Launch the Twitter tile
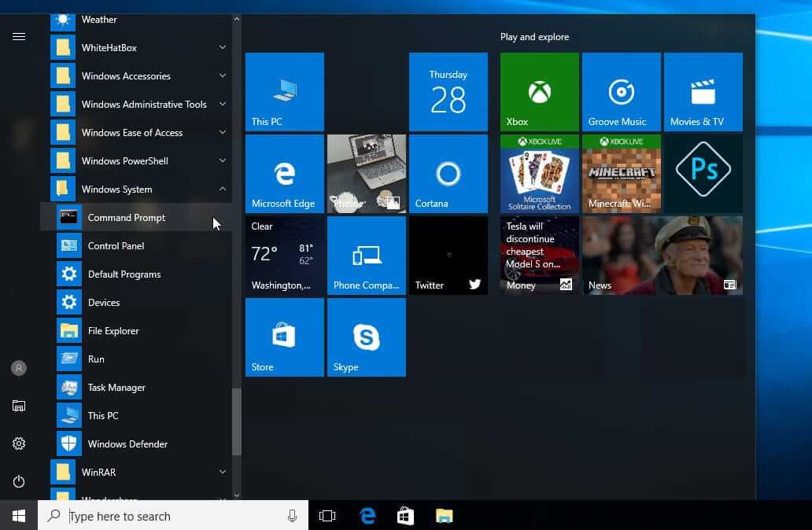 point(448,255)
